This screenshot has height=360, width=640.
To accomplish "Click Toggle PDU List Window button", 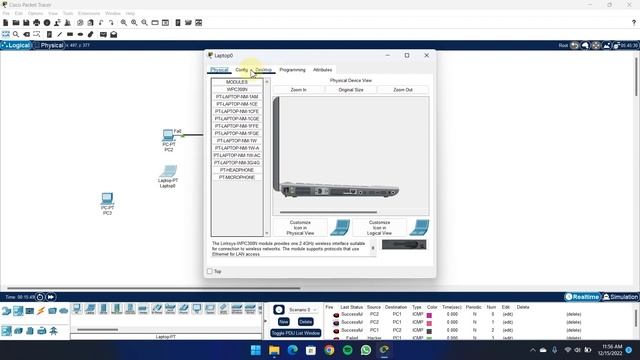I will (x=296, y=333).
